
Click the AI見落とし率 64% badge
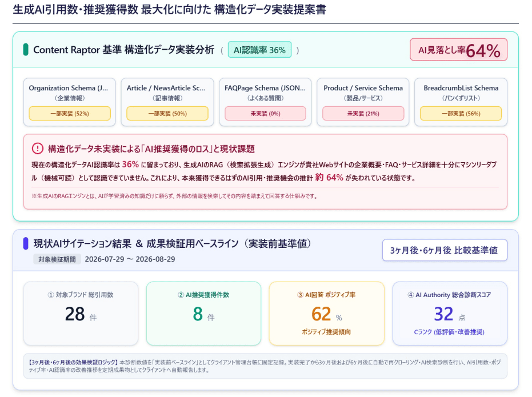pos(459,50)
